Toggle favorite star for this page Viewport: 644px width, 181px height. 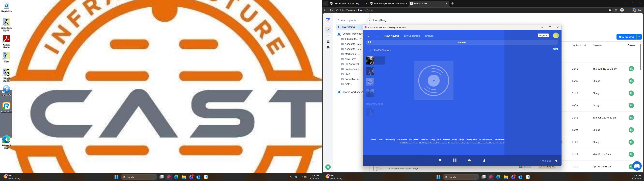coord(610,10)
